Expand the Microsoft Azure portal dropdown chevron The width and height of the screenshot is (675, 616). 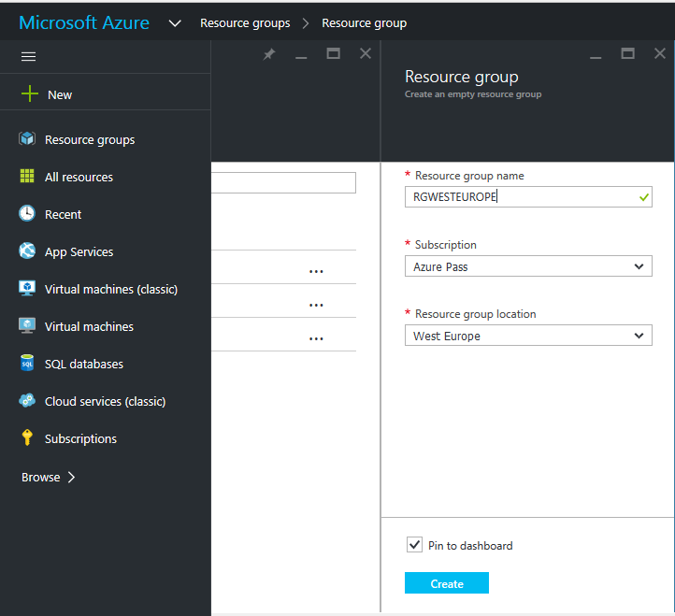[175, 23]
